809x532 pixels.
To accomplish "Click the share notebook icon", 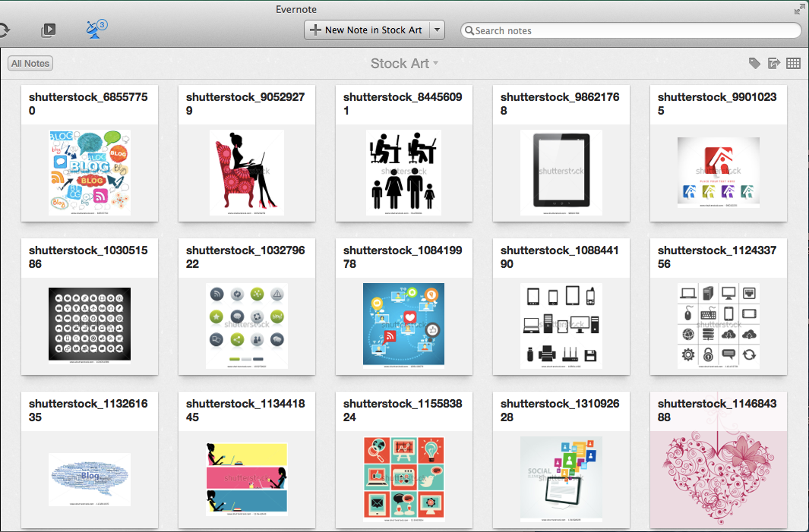I will [774, 64].
